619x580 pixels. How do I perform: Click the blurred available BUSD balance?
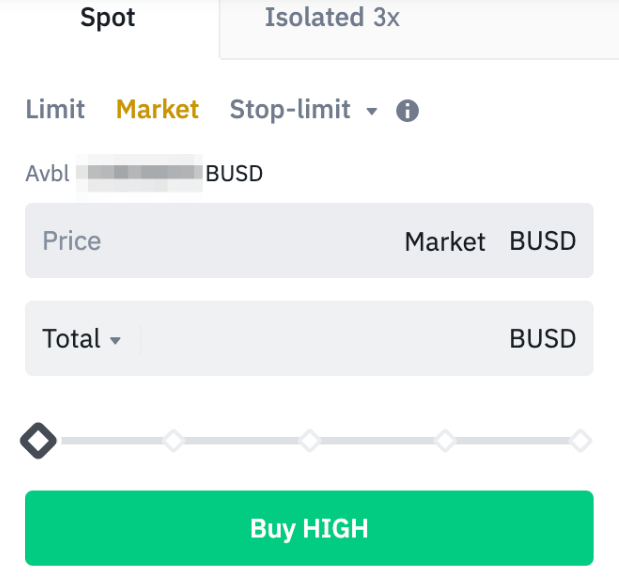tap(140, 174)
